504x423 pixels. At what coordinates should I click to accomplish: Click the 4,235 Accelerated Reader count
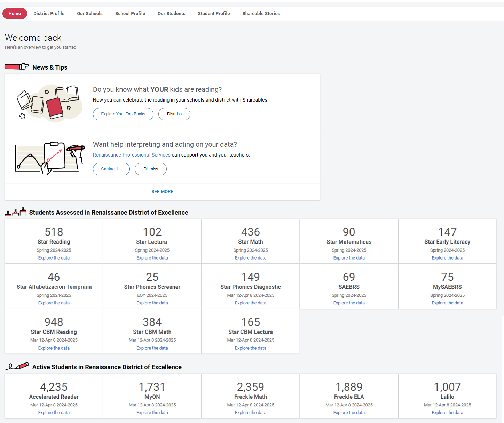click(x=54, y=387)
